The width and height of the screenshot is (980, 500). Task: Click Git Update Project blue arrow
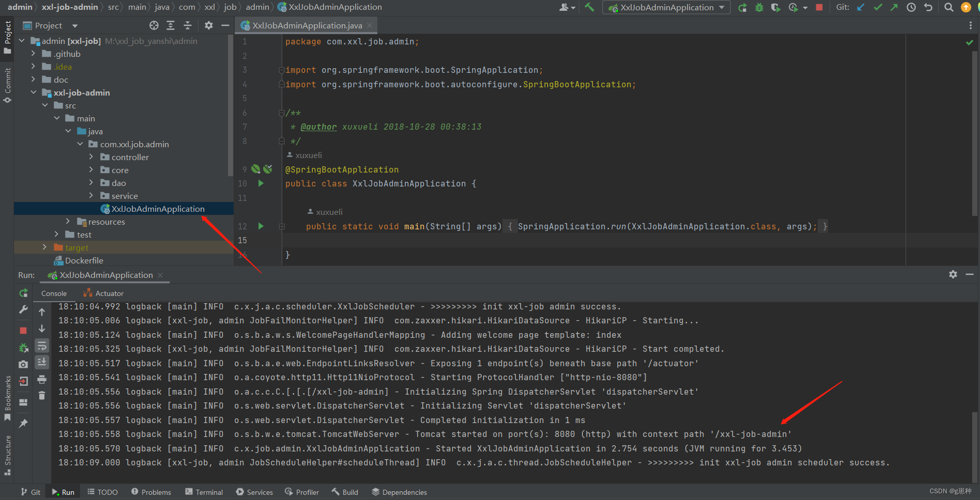[861, 7]
